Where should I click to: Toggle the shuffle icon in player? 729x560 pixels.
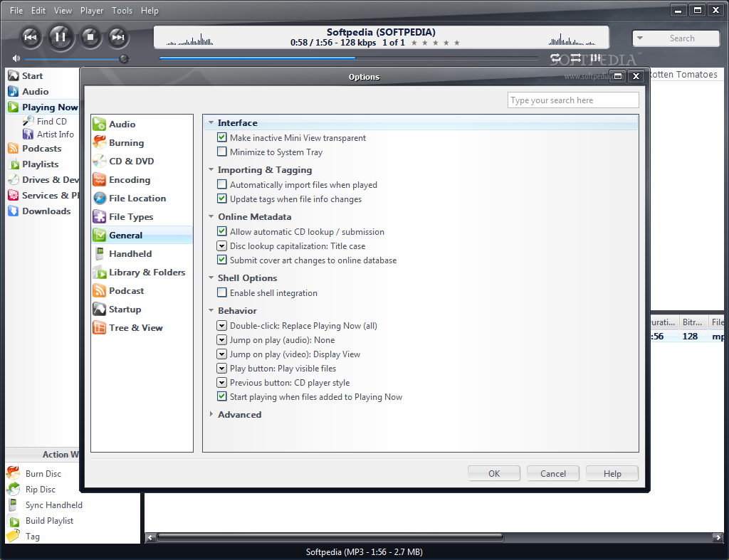pos(575,58)
